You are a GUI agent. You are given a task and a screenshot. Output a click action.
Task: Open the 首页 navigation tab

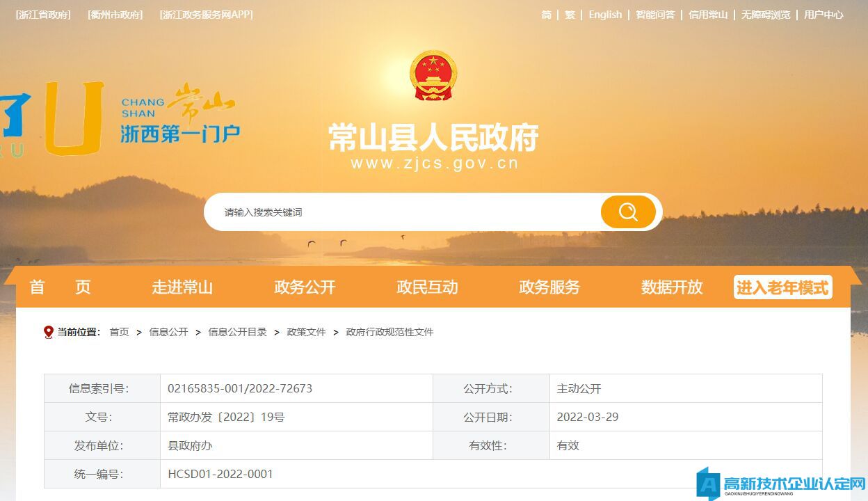[60, 287]
